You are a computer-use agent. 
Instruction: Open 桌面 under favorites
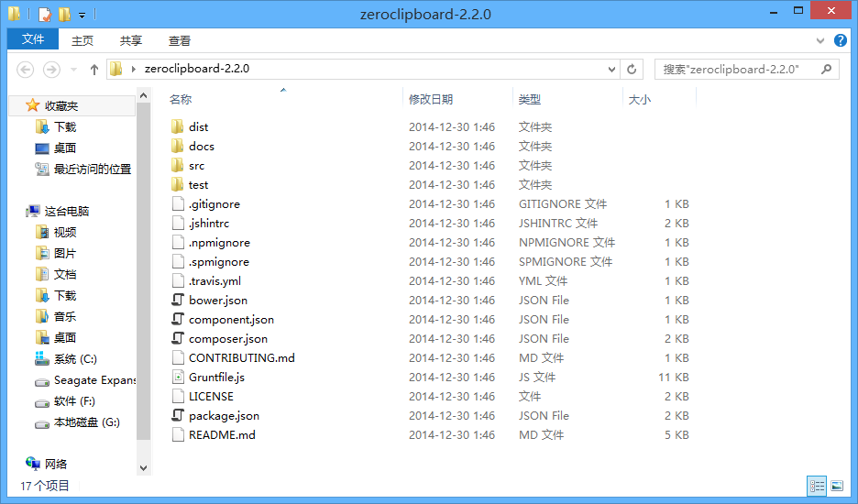pos(56,148)
